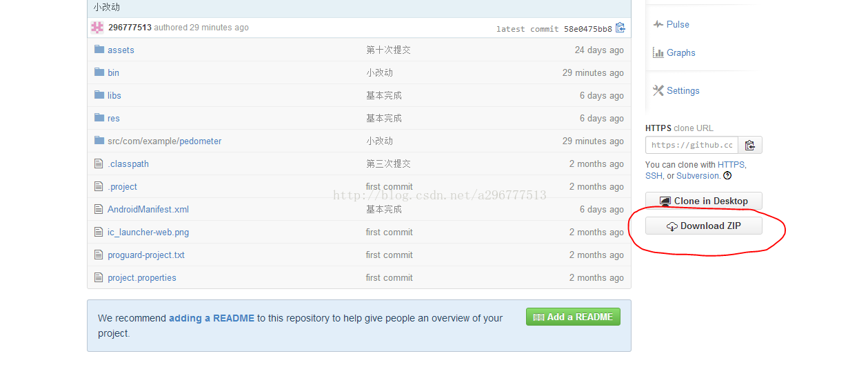Viewport: 868px width, 376px height.
Task: Select the HTTPS clone URL field
Action: tap(692, 145)
